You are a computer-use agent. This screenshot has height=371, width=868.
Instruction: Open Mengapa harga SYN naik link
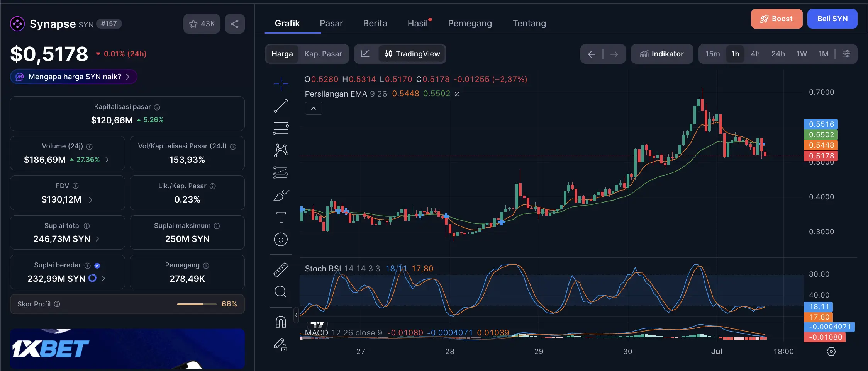click(73, 77)
